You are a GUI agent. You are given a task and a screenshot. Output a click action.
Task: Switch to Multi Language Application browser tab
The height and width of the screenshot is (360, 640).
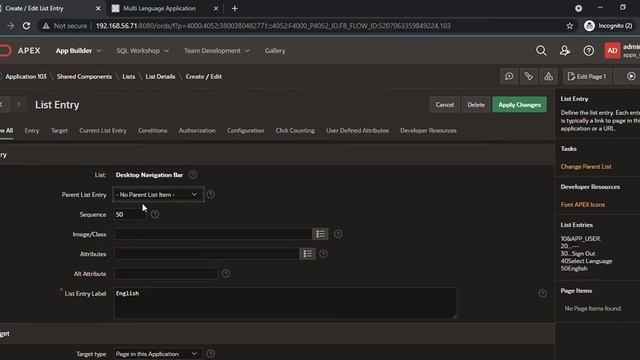(159, 8)
